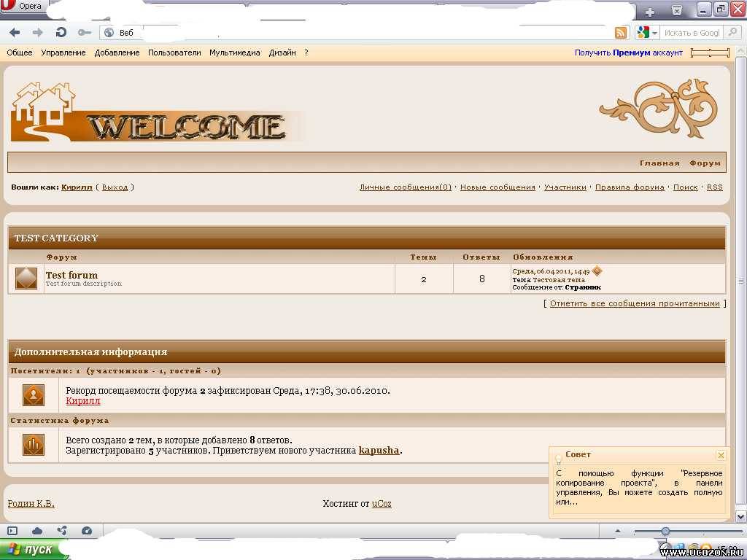Open the question mark help menu
The width and height of the screenshot is (747, 560).
coord(306,52)
